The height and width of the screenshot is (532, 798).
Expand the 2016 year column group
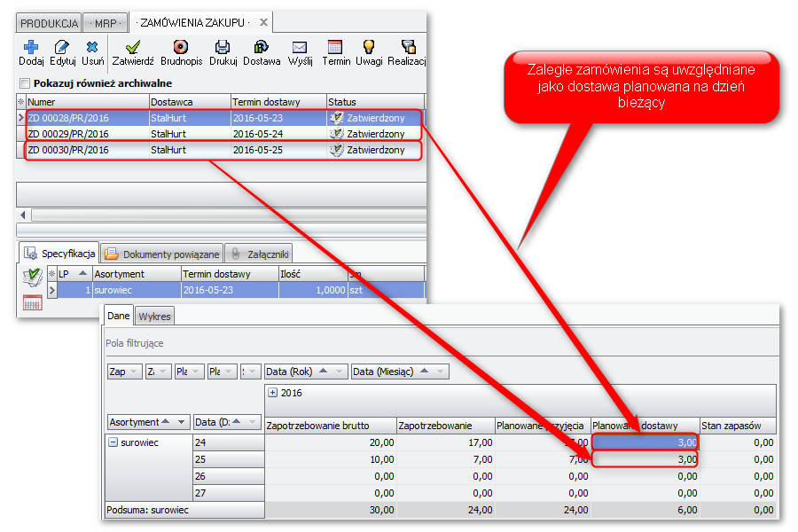click(x=272, y=392)
